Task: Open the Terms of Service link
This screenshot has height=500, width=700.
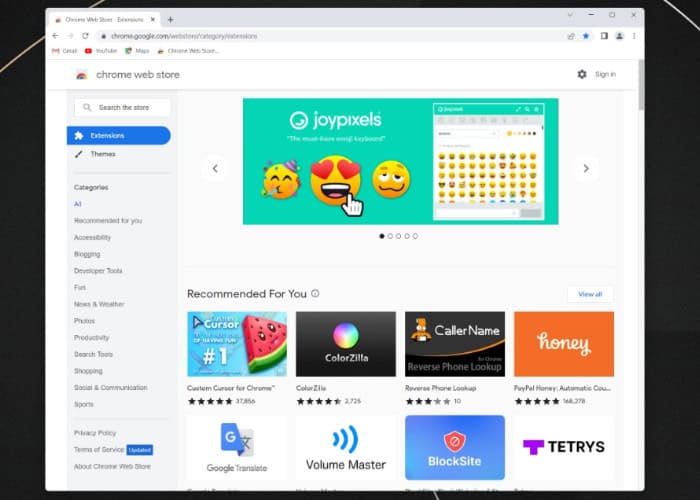Action: 99,450
